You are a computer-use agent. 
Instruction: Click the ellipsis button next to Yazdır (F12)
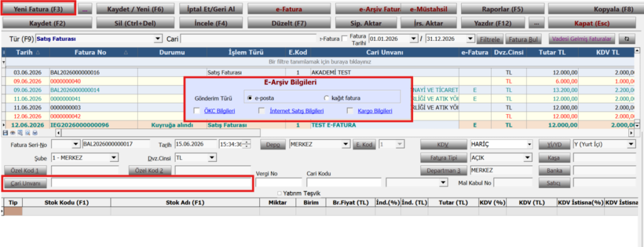536,23
